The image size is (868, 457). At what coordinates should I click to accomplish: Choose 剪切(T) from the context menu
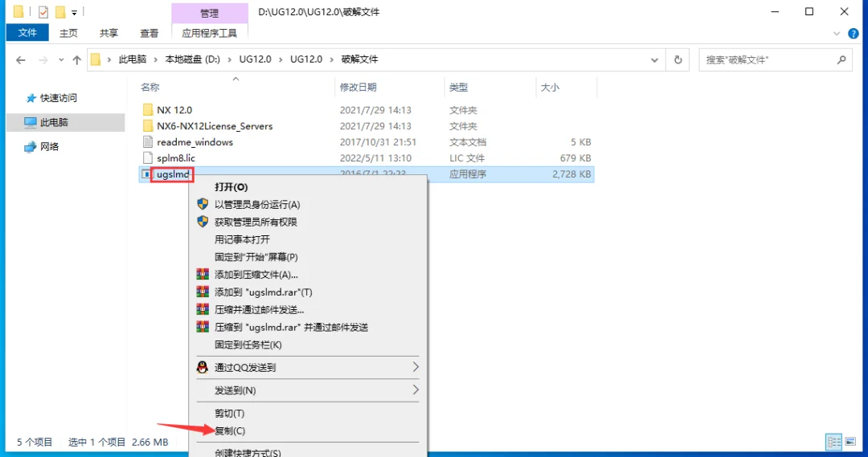[229, 414]
